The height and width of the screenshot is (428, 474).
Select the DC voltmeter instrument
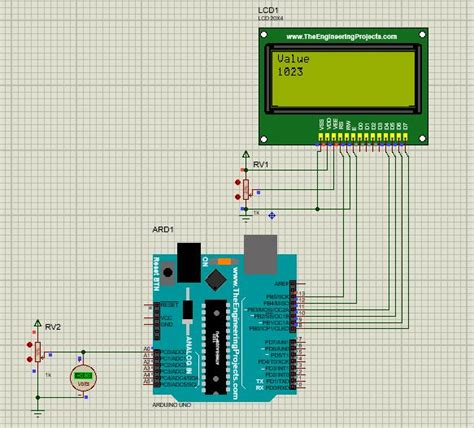tap(83, 377)
